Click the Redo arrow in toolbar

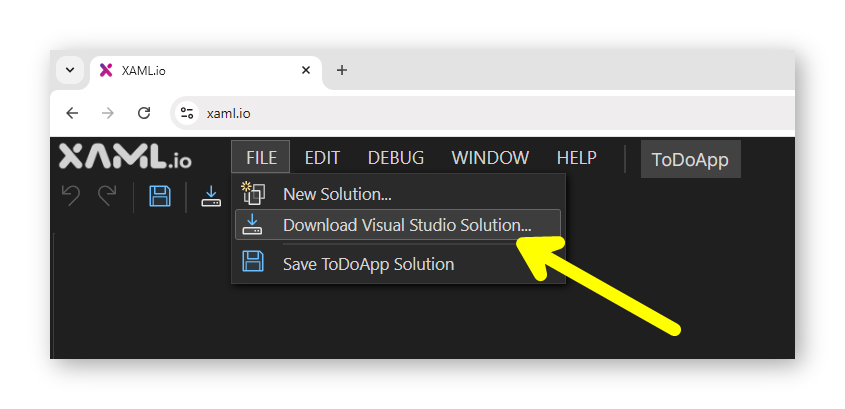coord(107,196)
